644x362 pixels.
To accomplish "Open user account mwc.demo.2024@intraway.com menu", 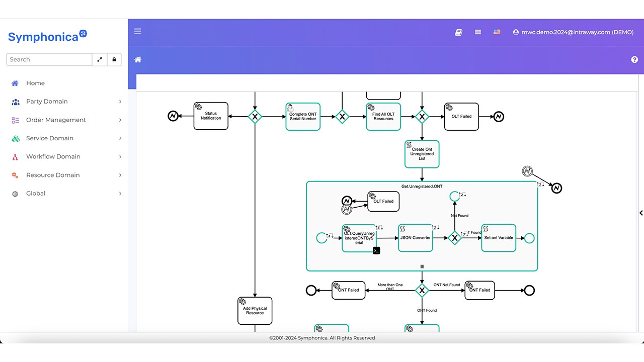I will 573,32.
